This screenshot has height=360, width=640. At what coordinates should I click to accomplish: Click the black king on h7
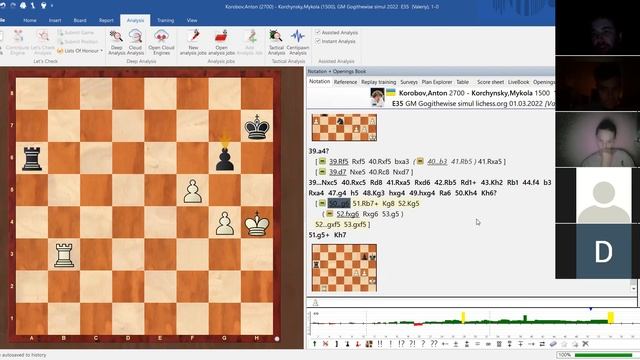click(257, 127)
